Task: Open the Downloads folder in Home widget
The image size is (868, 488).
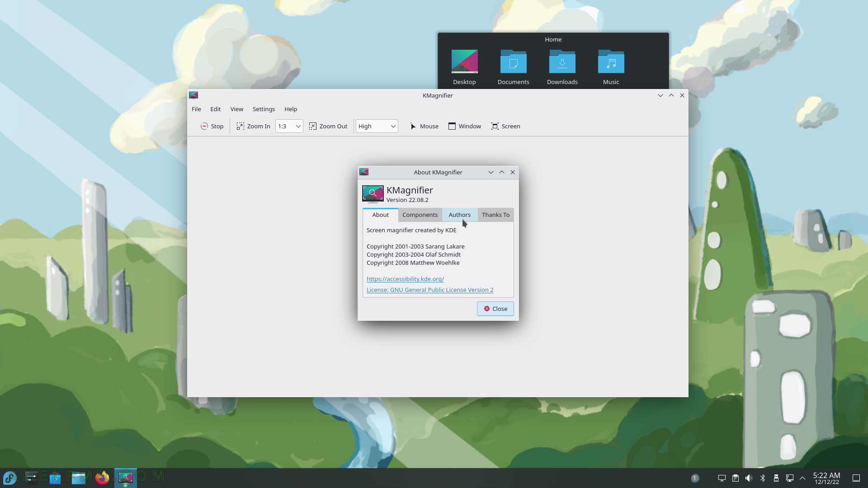Action: point(562,67)
